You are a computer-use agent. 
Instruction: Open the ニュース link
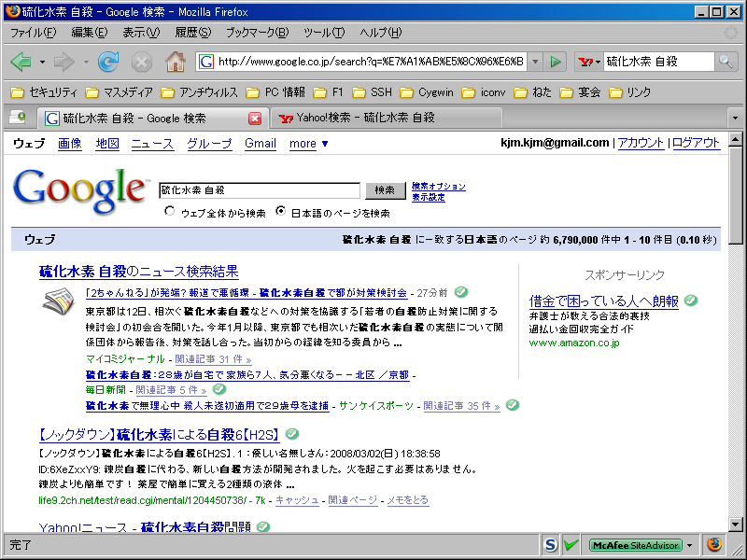point(152,144)
